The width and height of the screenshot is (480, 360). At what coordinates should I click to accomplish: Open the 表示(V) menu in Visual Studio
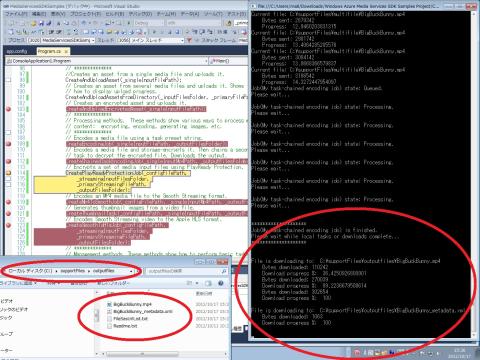pos(58,14)
